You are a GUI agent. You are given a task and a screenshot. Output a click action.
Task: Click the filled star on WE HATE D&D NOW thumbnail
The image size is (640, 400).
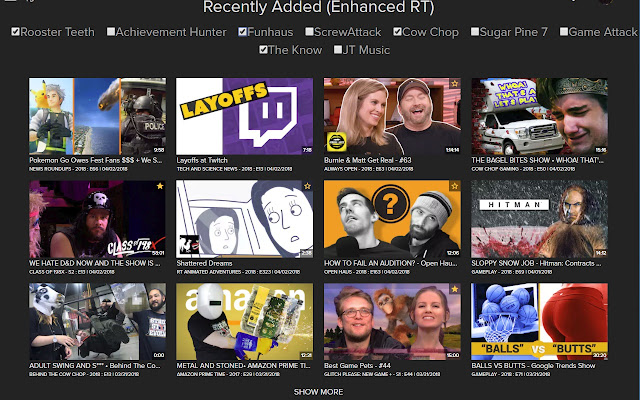160,186
